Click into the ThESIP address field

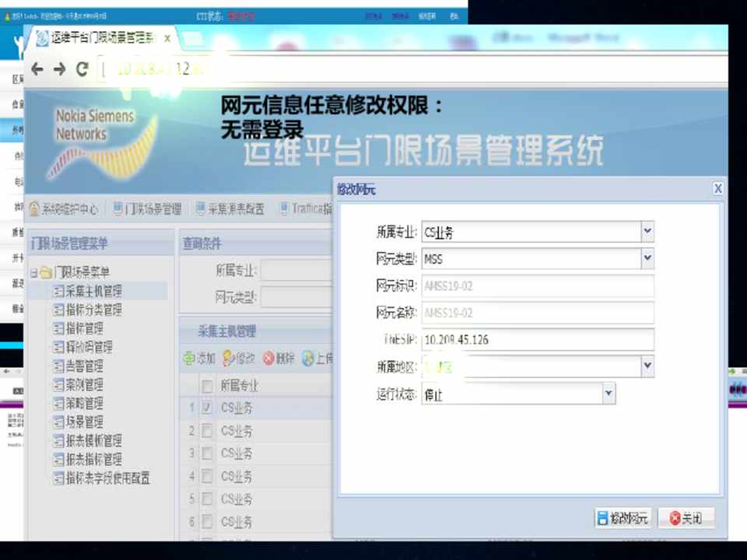[537, 340]
